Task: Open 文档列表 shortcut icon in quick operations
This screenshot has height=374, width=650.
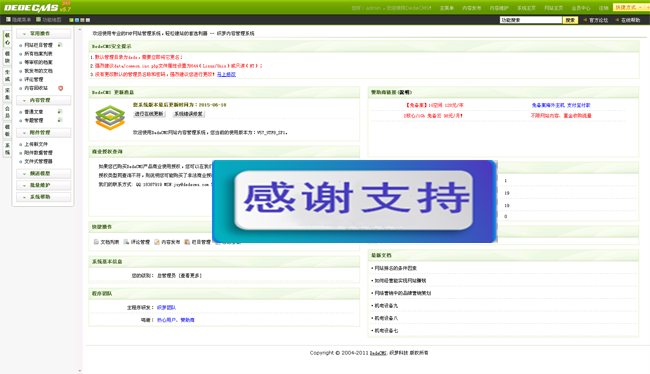Action: 96,242
